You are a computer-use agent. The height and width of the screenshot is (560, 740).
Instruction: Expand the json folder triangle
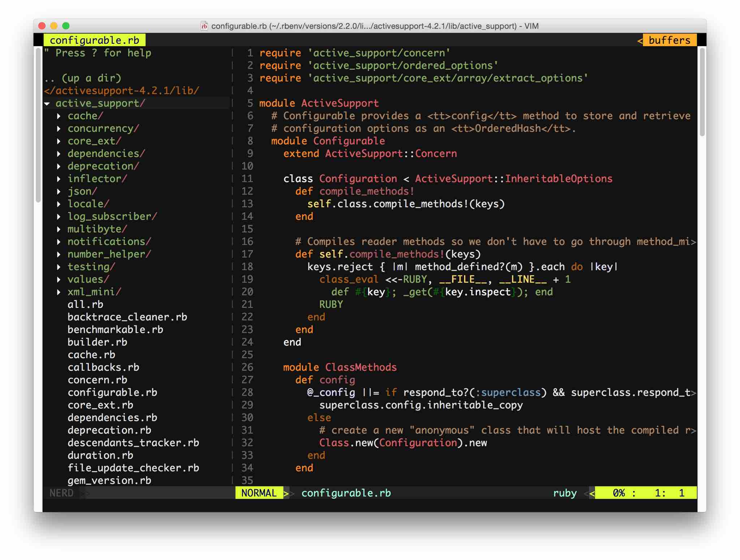59,192
